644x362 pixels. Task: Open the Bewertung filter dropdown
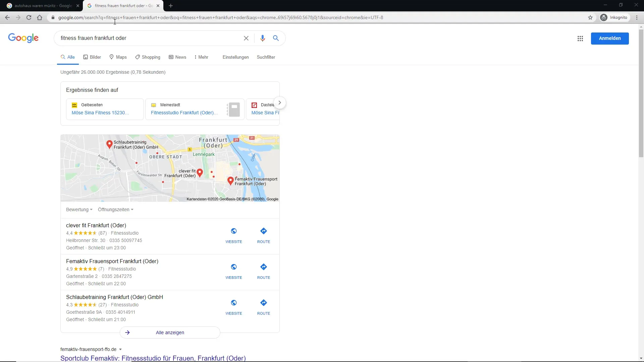point(79,209)
